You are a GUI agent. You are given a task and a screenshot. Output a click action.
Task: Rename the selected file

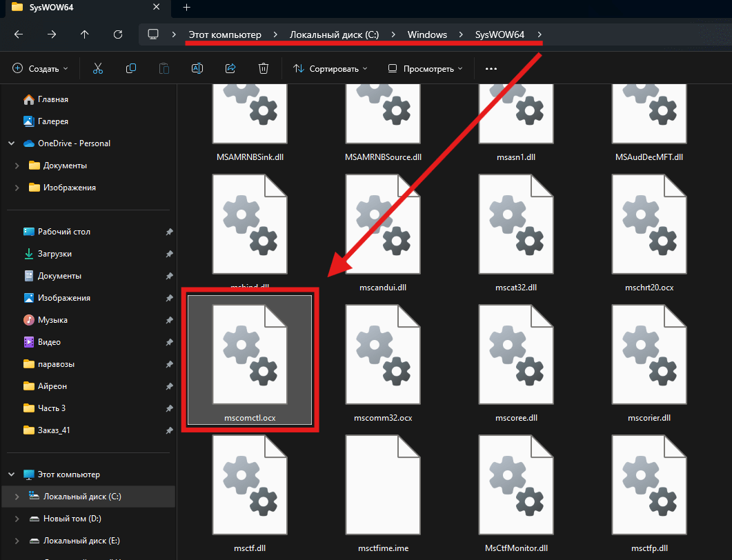point(197,68)
